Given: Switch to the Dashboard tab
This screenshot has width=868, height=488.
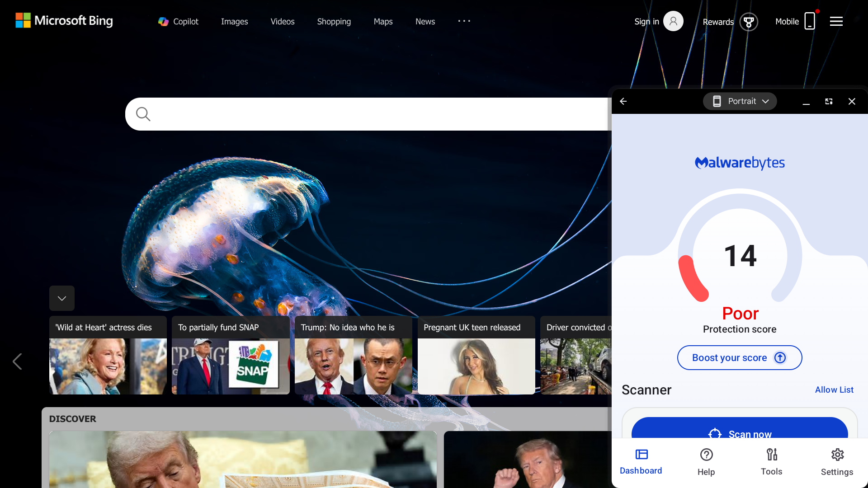Looking at the screenshot, I should 641,462.
